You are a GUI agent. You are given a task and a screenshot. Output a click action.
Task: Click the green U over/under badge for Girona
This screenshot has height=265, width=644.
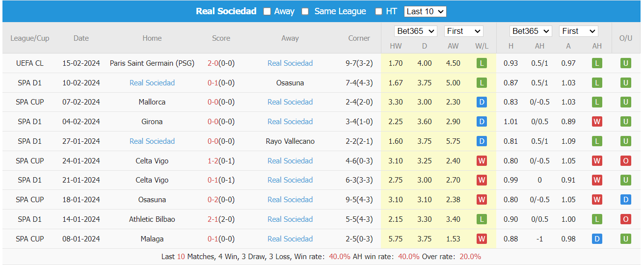625,122
